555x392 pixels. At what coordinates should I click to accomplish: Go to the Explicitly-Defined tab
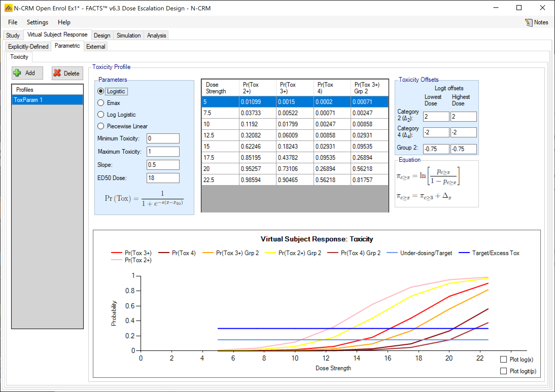click(x=28, y=47)
